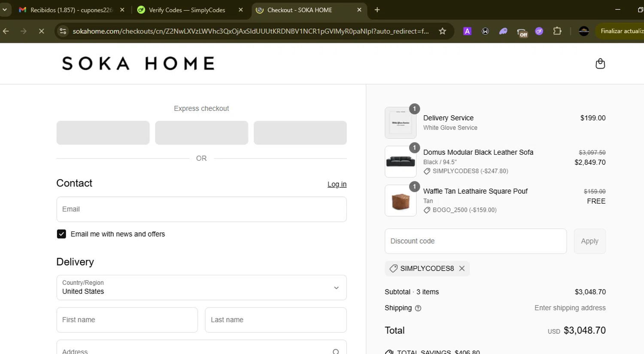Click the purple round extension icon
Screen dimensions: 644x354
539,31
